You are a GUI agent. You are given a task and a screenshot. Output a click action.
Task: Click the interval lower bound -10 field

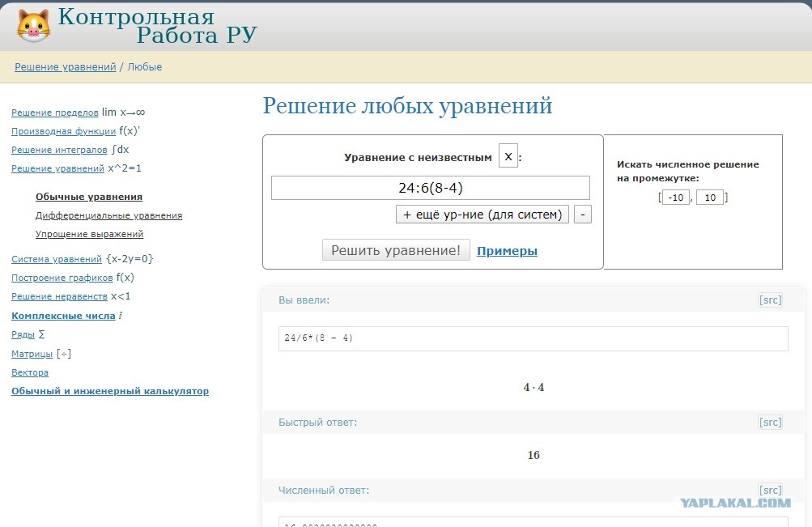tap(676, 198)
